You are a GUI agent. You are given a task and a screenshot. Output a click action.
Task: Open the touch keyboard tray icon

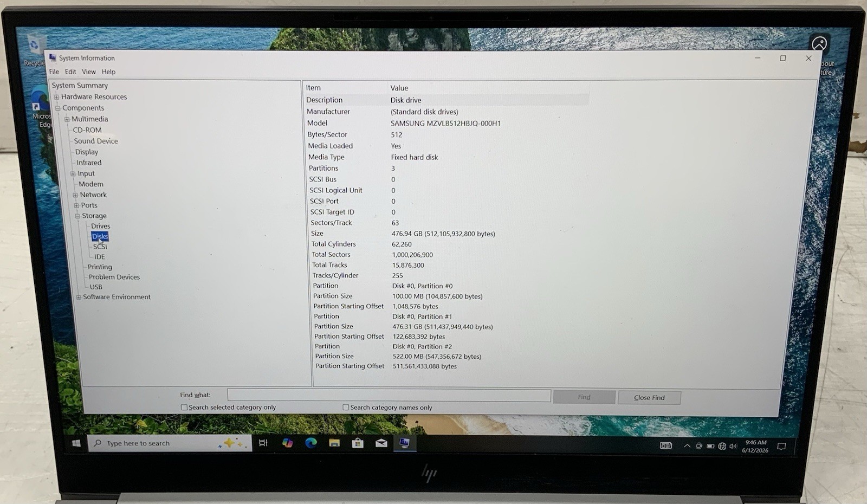pyautogui.click(x=666, y=445)
